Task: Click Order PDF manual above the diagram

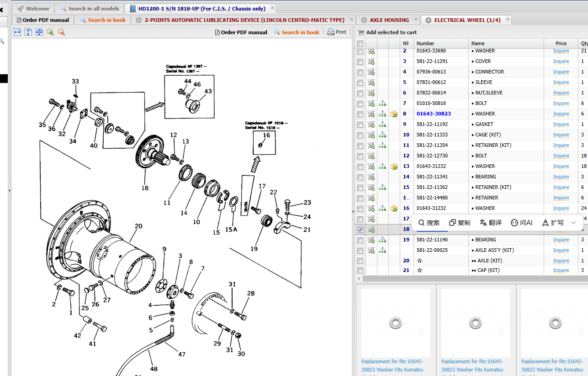Action: (x=241, y=32)
